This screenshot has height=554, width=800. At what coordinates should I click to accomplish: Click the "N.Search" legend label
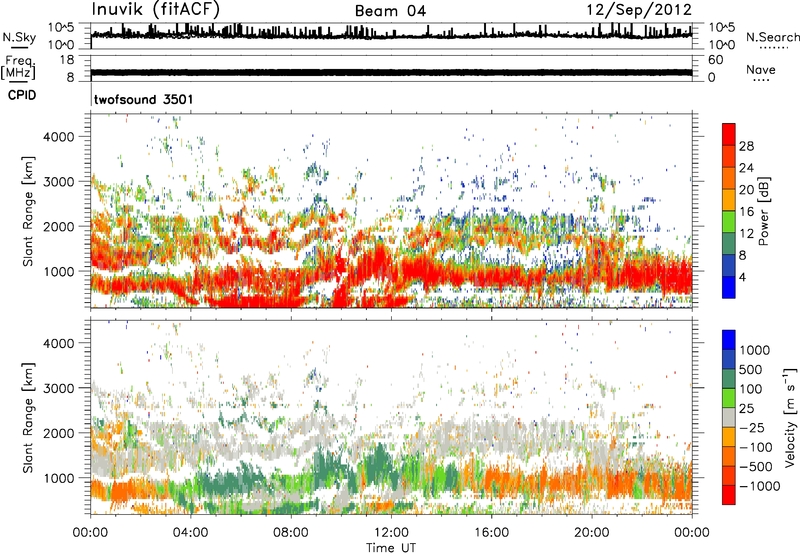coord(772,37)
